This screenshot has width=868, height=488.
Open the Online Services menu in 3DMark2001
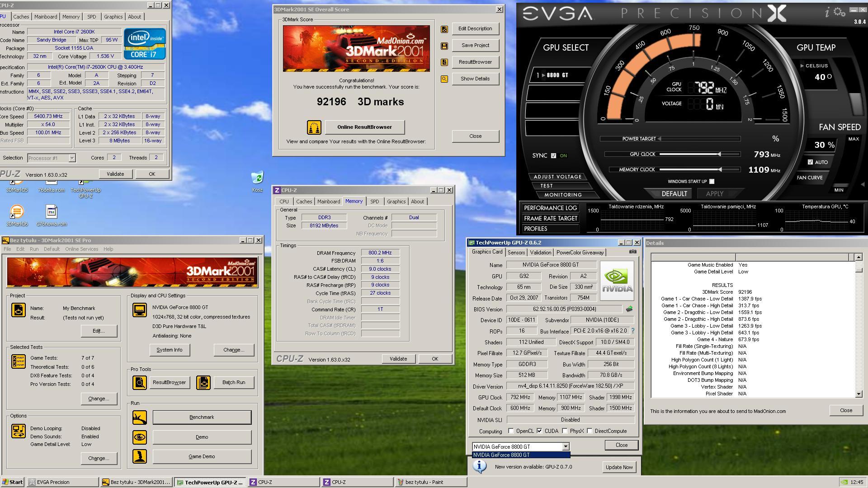pyautogui.click(x=81, y=249)
